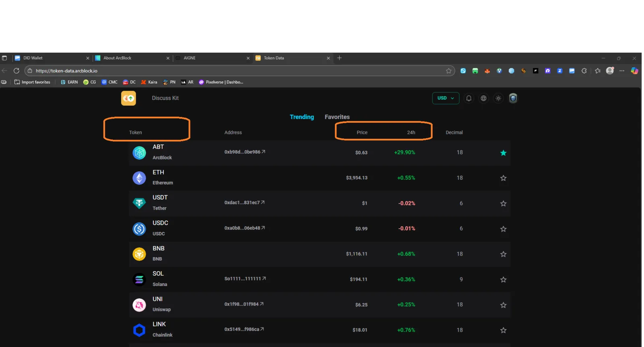Open the Kaira bookmark

coord(149,82)
